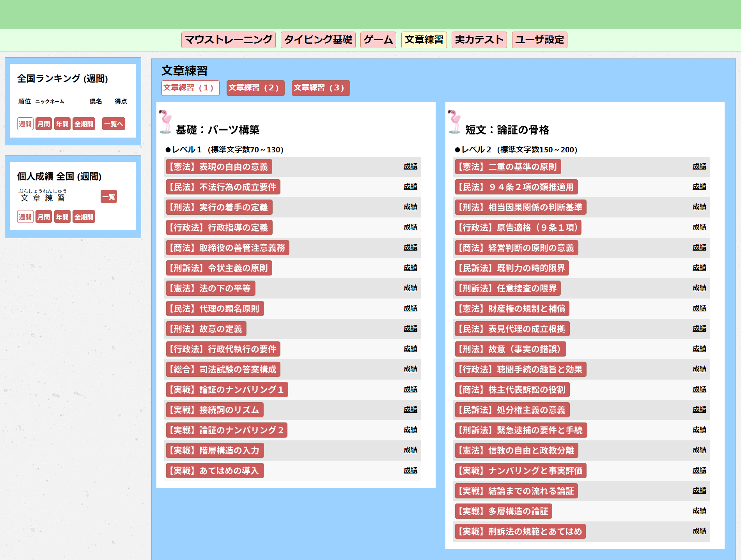The image size is (741, 560).
Task: Start the 【商法】取締役の善管注意義務 exercise
Action: (227, 248)
